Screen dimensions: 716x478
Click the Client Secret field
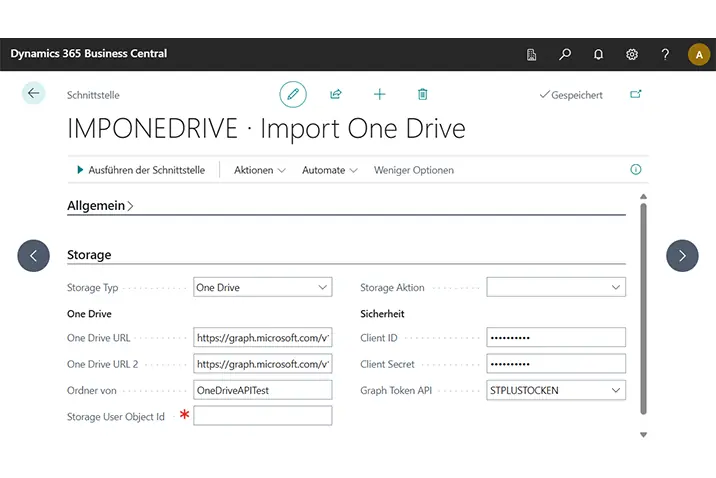point(556,364)
